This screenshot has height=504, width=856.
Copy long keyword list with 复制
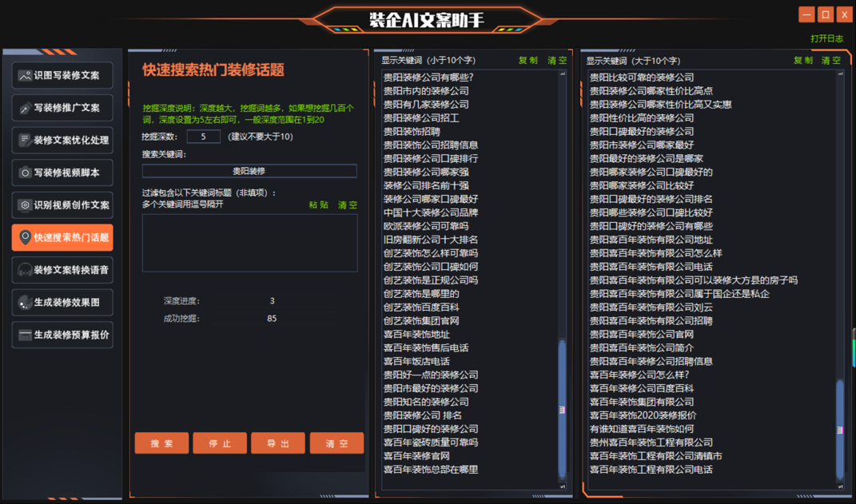(x=803, y=61)
